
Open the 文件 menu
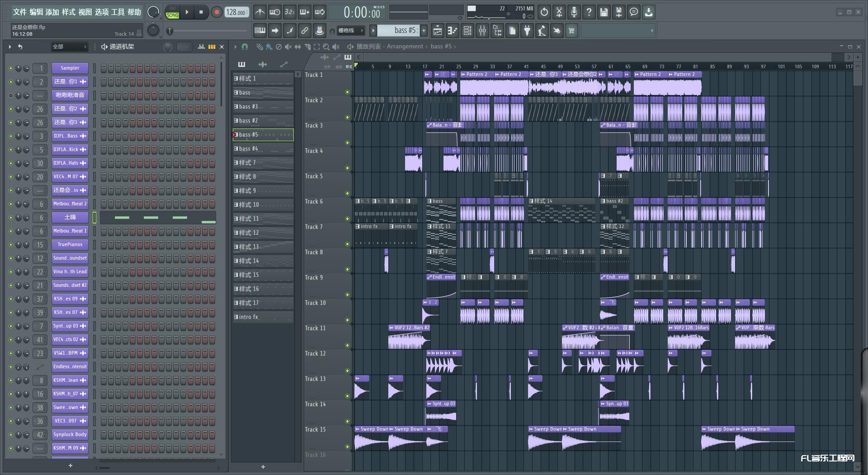[x=20, y=12]
